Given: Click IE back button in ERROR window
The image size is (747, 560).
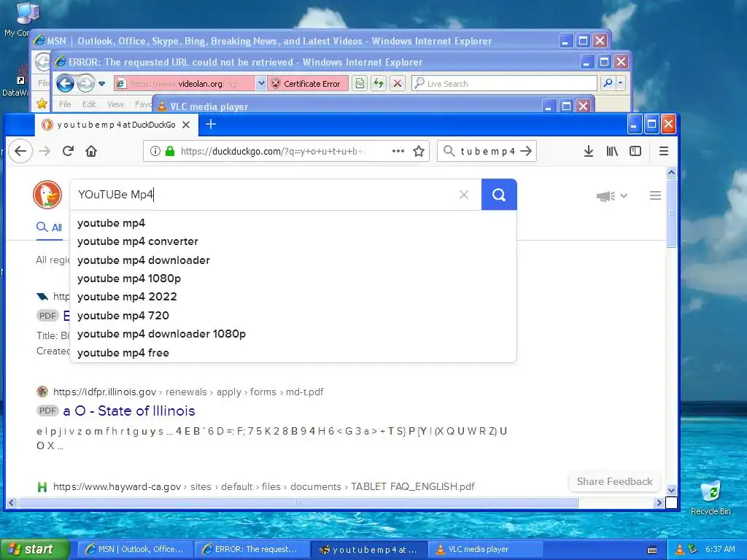Looking at the screenshot, I should tap(65, 84).
